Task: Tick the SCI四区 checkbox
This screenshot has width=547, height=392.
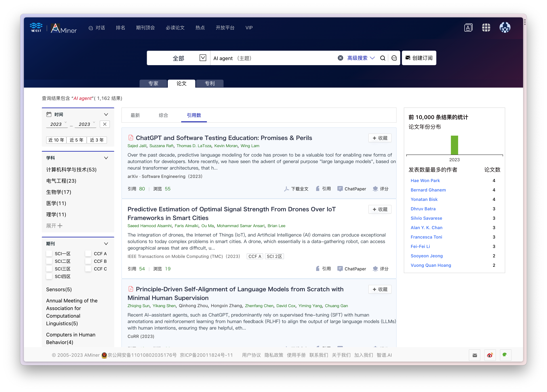Action: (x=49, y=276)
